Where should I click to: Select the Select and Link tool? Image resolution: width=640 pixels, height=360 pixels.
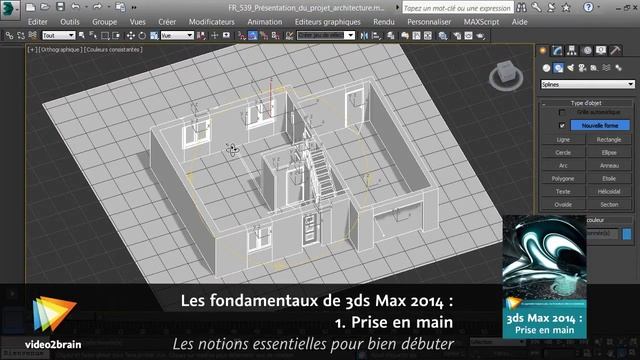coord(9,36)
